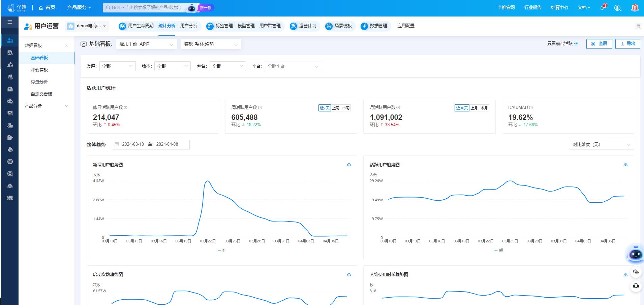Open the 应用配置 tab
Viewport: 644px width, 305px height.
click(406, 26)
